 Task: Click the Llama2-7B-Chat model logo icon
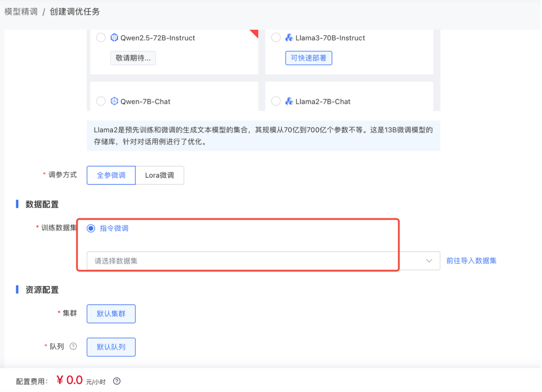tap(289, 101)
